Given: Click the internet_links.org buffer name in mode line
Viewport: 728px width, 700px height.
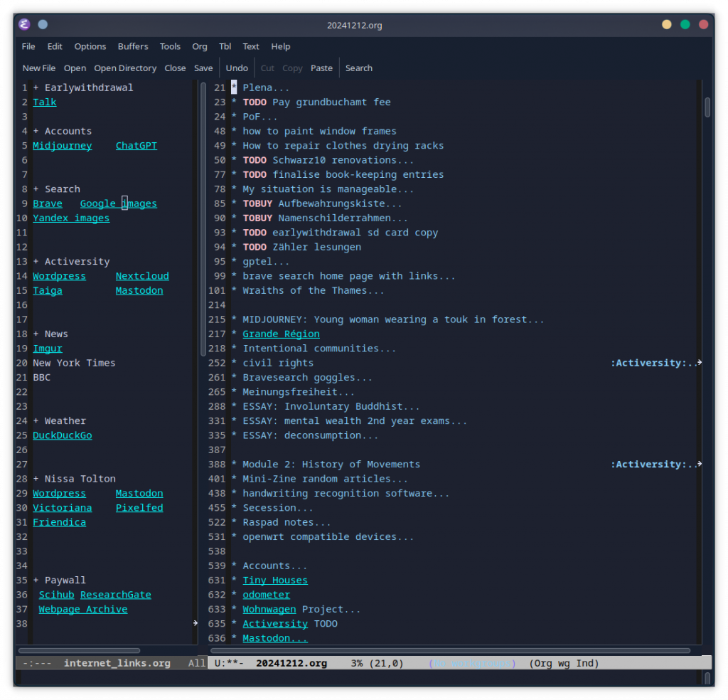Looking at the screenshot, I should (117, 664).
